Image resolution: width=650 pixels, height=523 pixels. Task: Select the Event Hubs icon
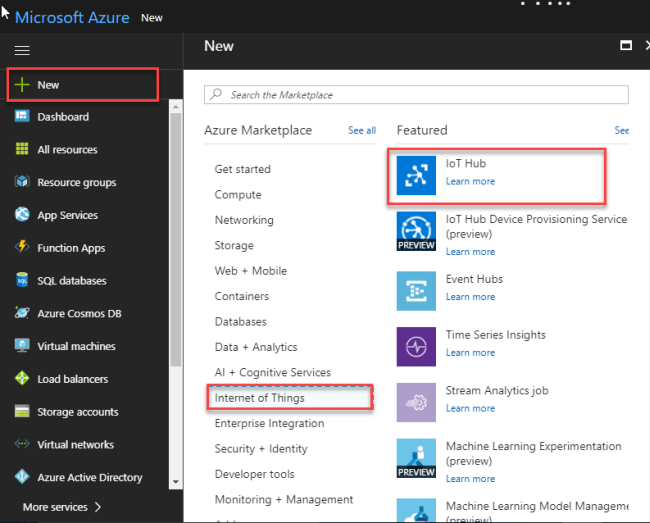[x=413, y=288]
